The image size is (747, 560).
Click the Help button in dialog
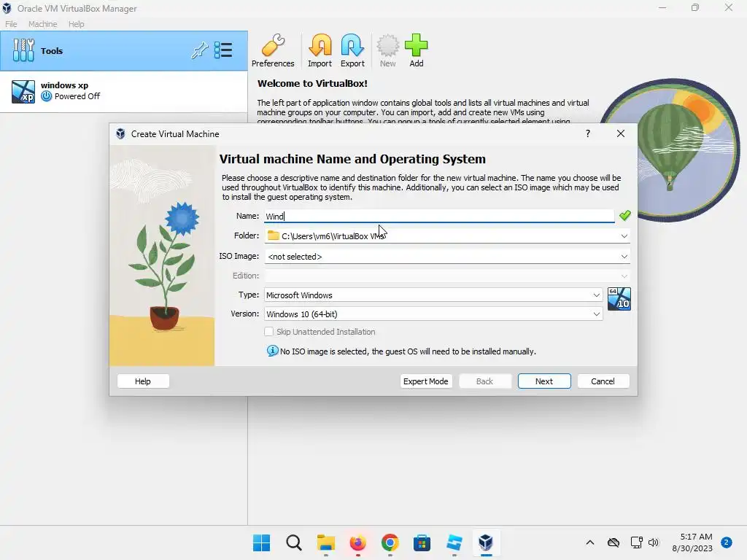[x=143, y=381]
